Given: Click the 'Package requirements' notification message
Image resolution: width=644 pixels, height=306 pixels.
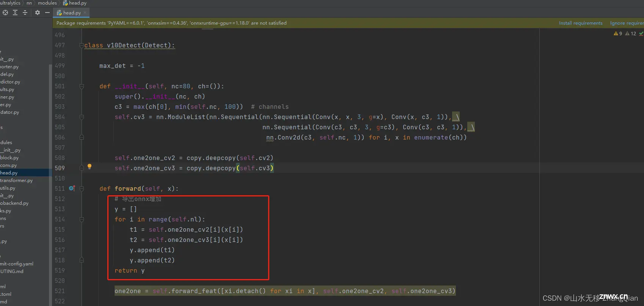Looking at the screenshot, I should click(171, 23).
